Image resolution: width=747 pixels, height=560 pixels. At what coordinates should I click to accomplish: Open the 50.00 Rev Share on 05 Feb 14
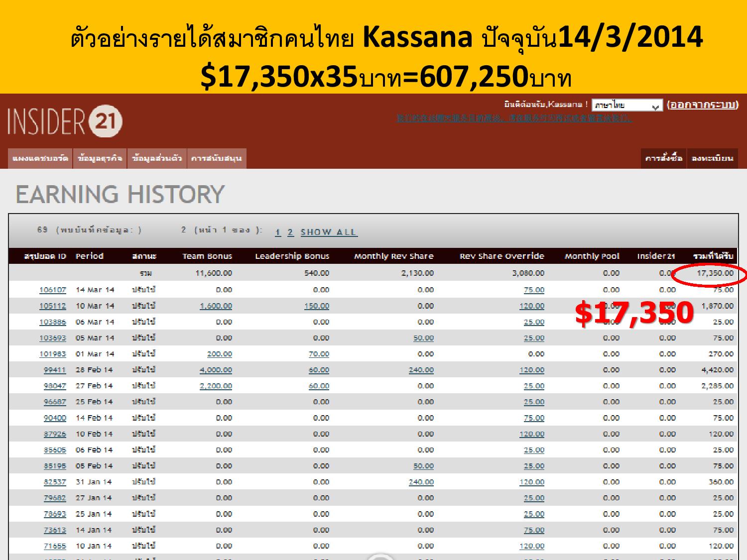coord(423,466)
